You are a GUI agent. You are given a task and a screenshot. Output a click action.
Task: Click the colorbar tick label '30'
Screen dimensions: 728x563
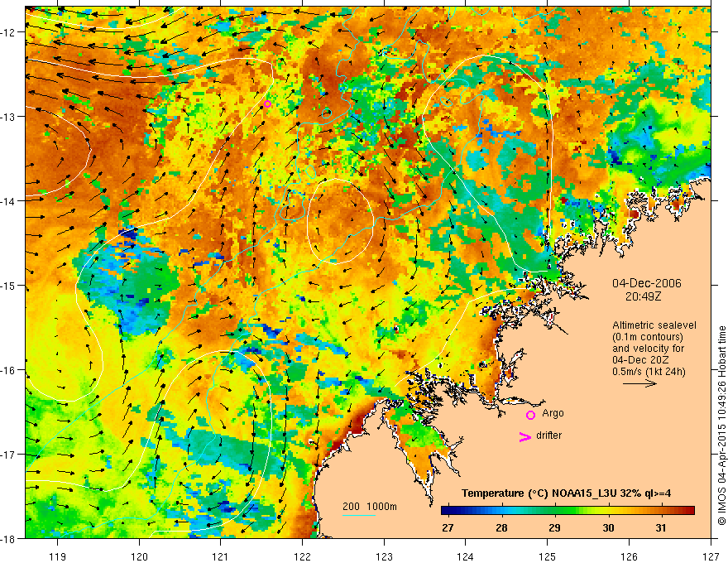pyautogui.click(x=608, y=527)
